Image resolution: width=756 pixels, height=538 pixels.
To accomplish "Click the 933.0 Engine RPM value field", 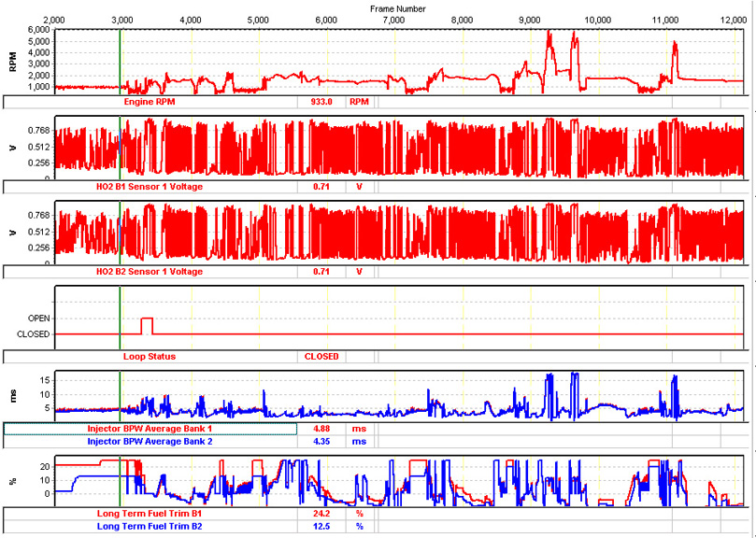I will click(x=321, y=101).
